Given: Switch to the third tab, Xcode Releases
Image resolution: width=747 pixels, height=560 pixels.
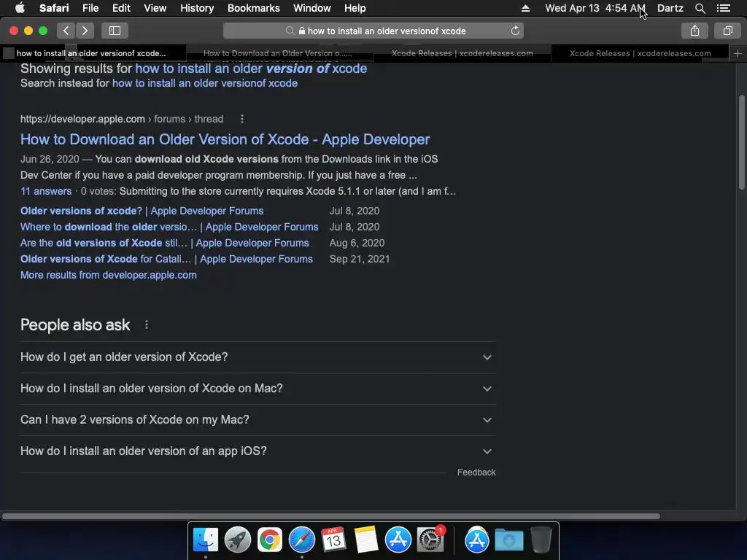Looking at the screenshot, I should click(x=462, y=53).
